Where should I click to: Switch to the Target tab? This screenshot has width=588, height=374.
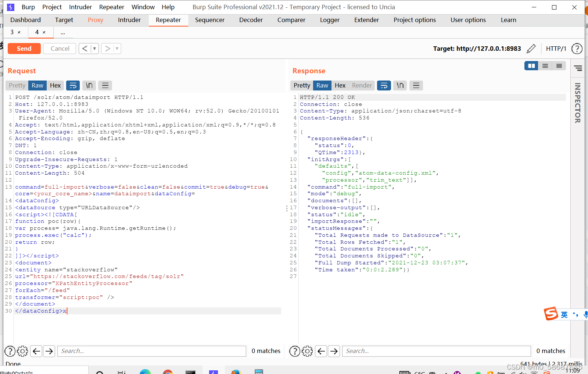pos(64,20)
